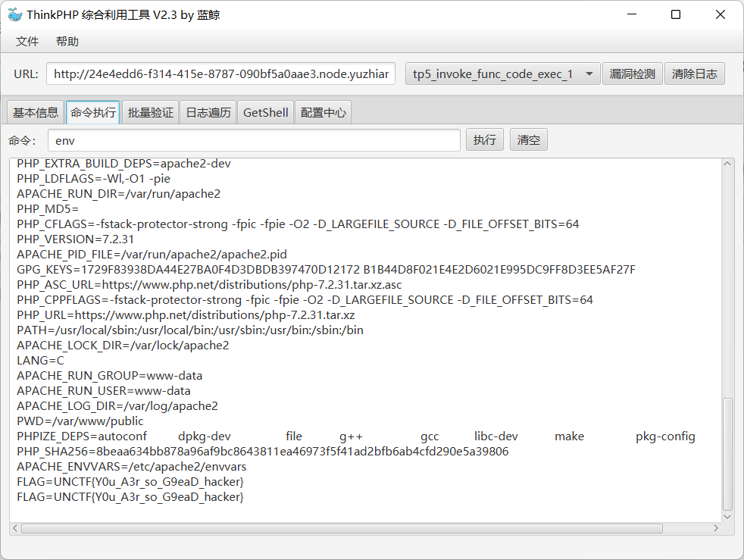
Task: Click the PHP_MD5= output line
Action: (48, 209)
